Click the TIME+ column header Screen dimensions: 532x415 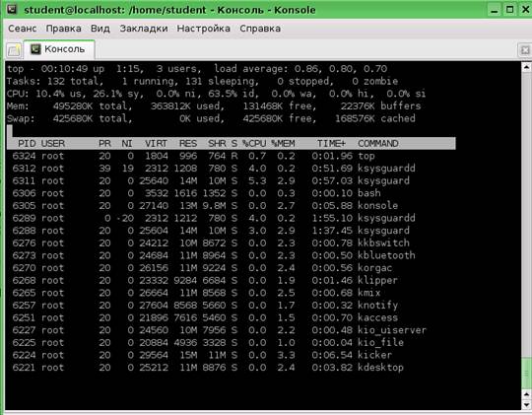(331, 144)
